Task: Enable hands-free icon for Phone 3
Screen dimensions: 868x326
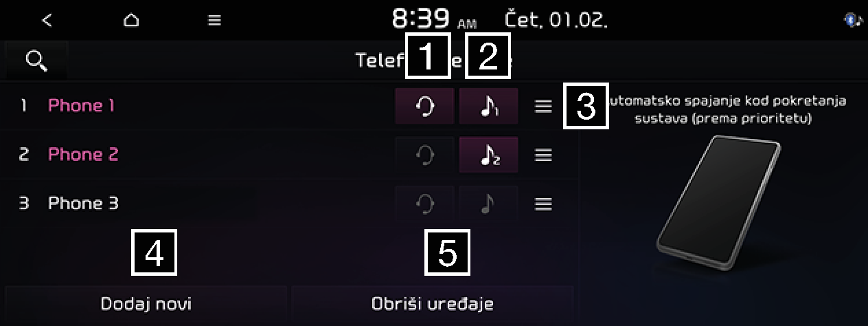Action: tap(424, 204)
